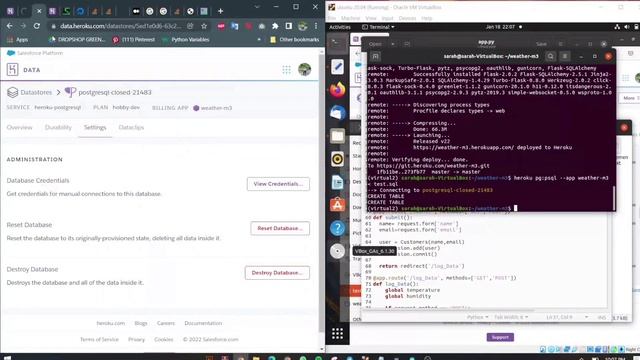Expand the hidden bookmarks overflow arrow
The image size is (640, 360).
[x=259, y=40]
